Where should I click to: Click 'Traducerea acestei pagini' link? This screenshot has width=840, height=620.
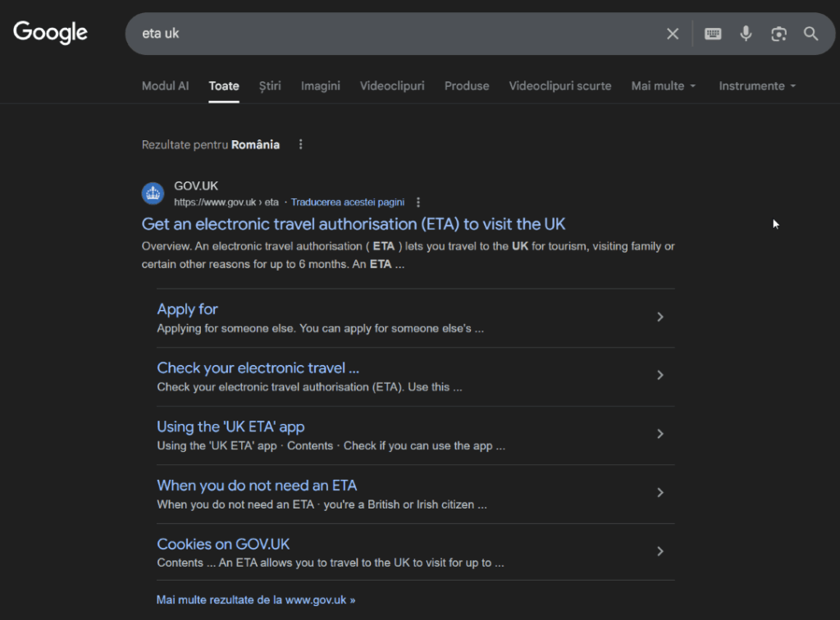pyautogui.click(x=347, y=202)
